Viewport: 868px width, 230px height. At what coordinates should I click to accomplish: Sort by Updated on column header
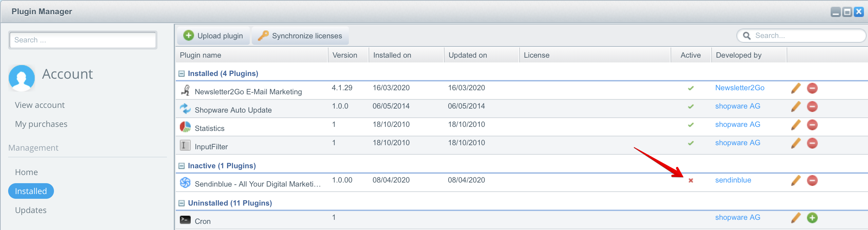(482, 55)
